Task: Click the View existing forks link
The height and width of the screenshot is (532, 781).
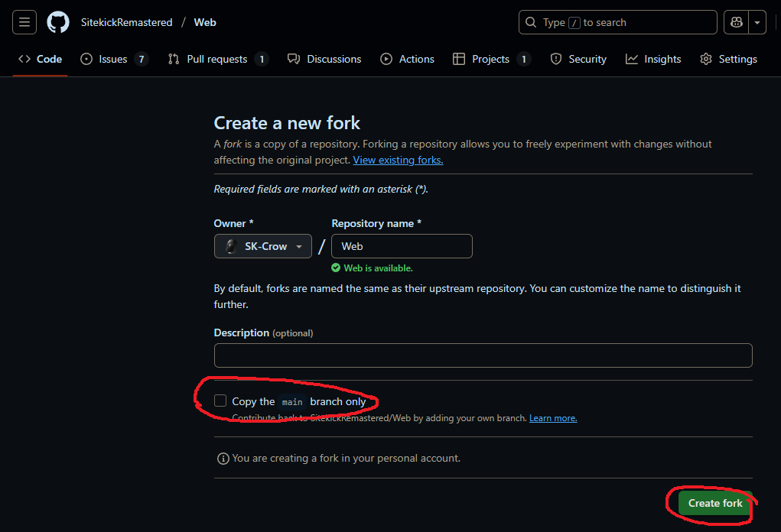Action: 398,161
